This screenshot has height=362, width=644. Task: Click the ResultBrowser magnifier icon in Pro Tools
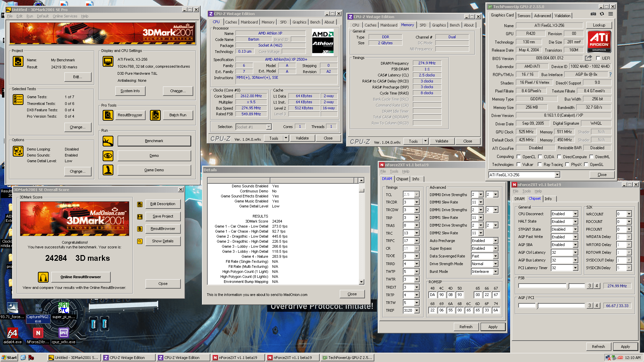click(108, 115)
